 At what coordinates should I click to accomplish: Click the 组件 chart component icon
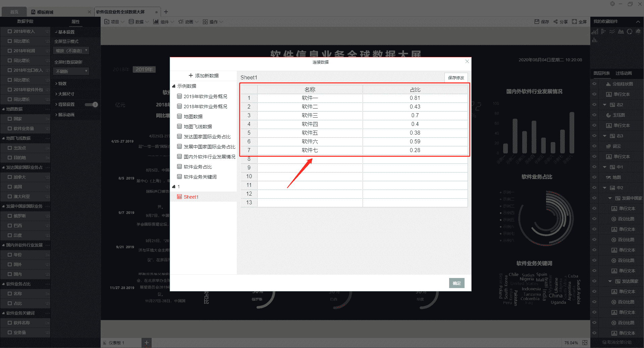(156, 22)
